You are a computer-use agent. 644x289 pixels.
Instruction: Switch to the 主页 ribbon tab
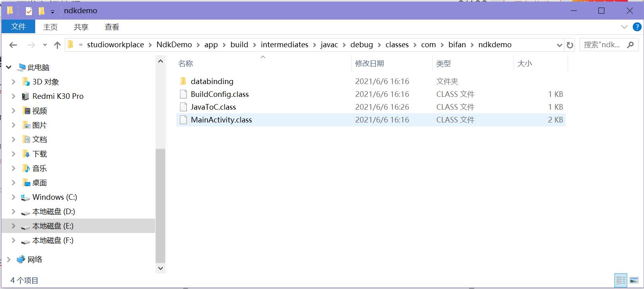(x=50, y=27)
